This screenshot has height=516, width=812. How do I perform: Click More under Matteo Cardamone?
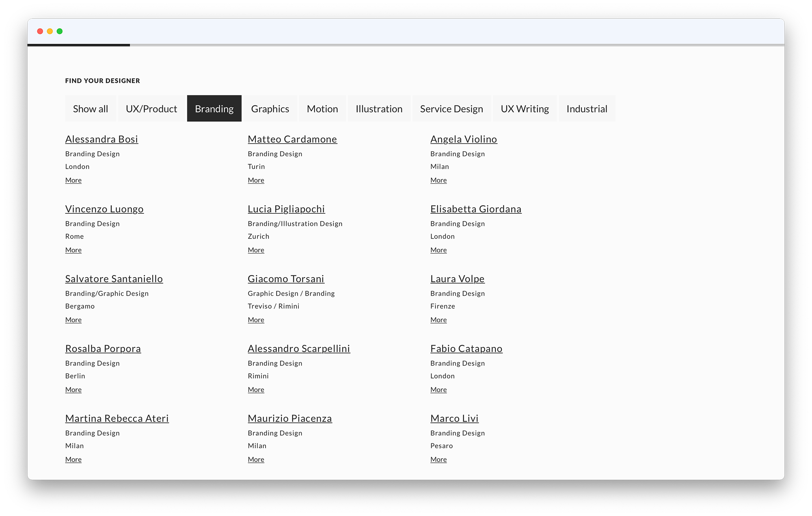[256, 180]
